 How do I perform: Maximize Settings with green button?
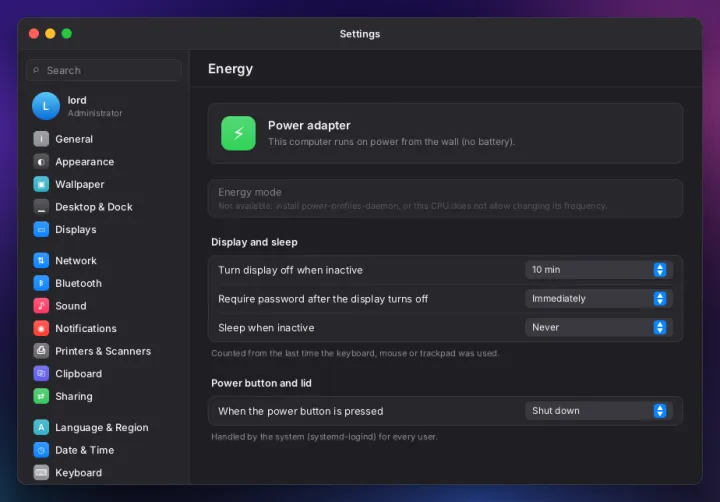click(x=67, y=34)
